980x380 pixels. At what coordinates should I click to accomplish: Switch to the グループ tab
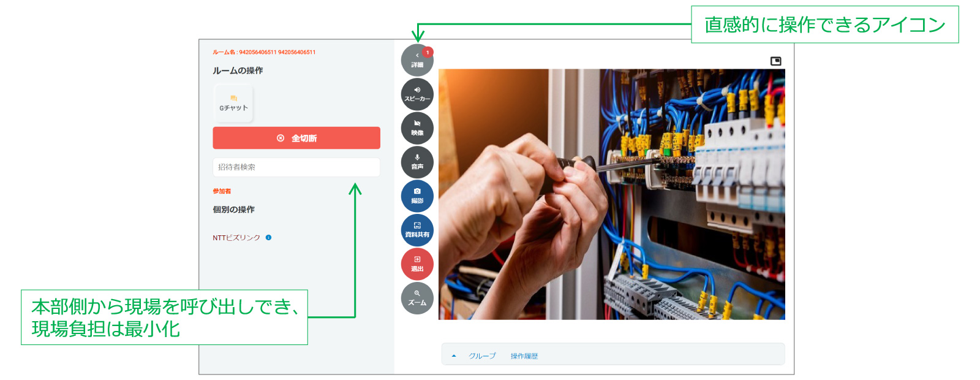point(482,356)
